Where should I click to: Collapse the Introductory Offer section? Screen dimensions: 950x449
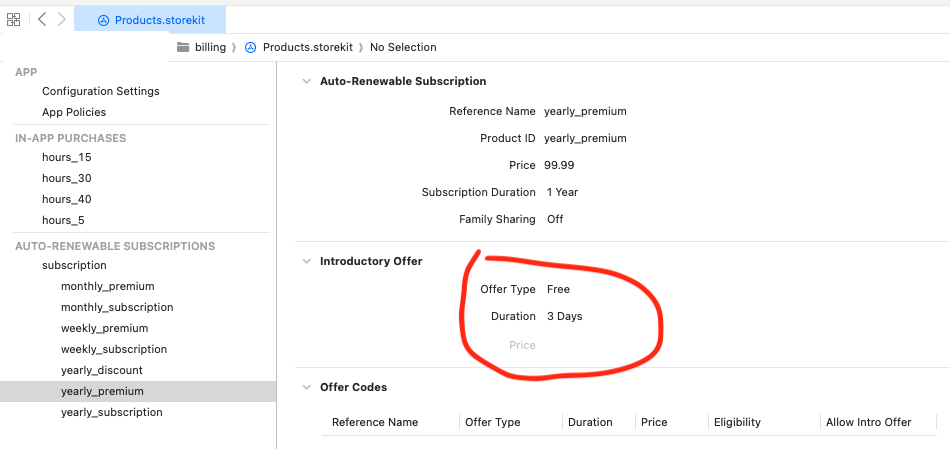click(x=306, y=262)
